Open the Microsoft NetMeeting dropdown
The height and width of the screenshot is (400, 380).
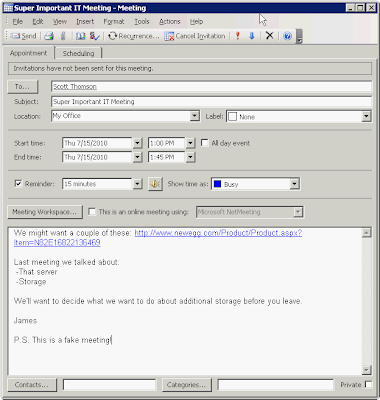click(298, 212)
